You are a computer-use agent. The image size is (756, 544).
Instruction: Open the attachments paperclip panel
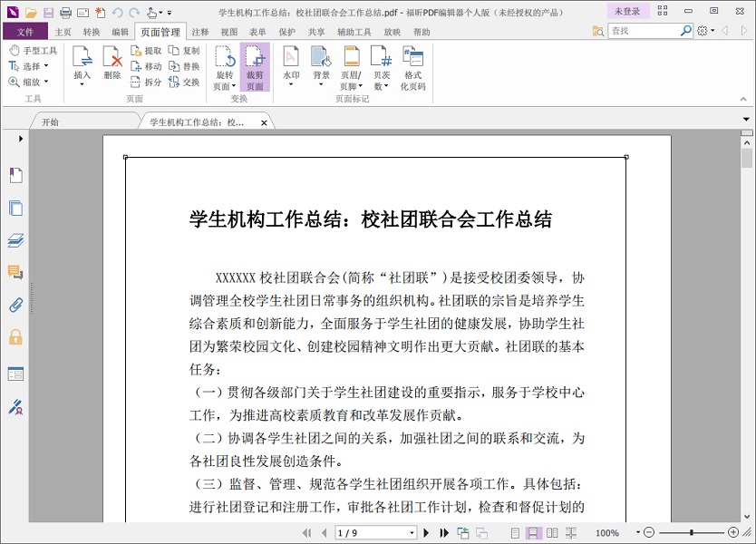point(15,305)
